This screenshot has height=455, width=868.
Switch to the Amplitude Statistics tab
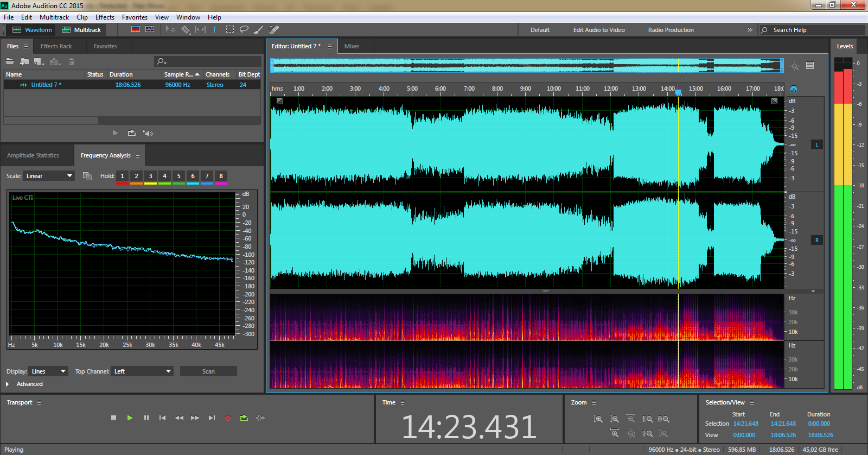(33, 155)
